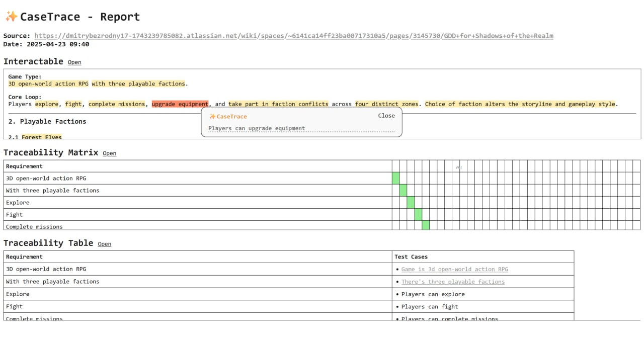Click the highlighted 'with three playable factions' phrase
Viewport: 644px width, 338px height.
(138, 84)
